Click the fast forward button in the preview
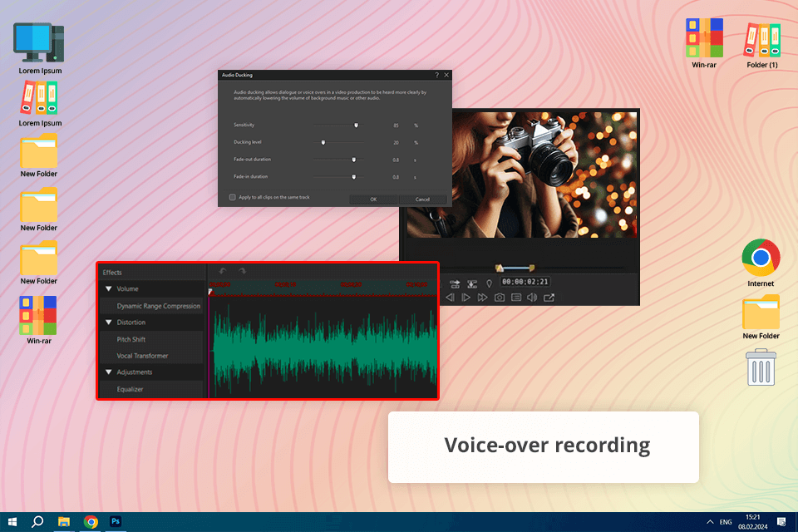This screenshot has height=532, width=798. [x=482, y=298]
